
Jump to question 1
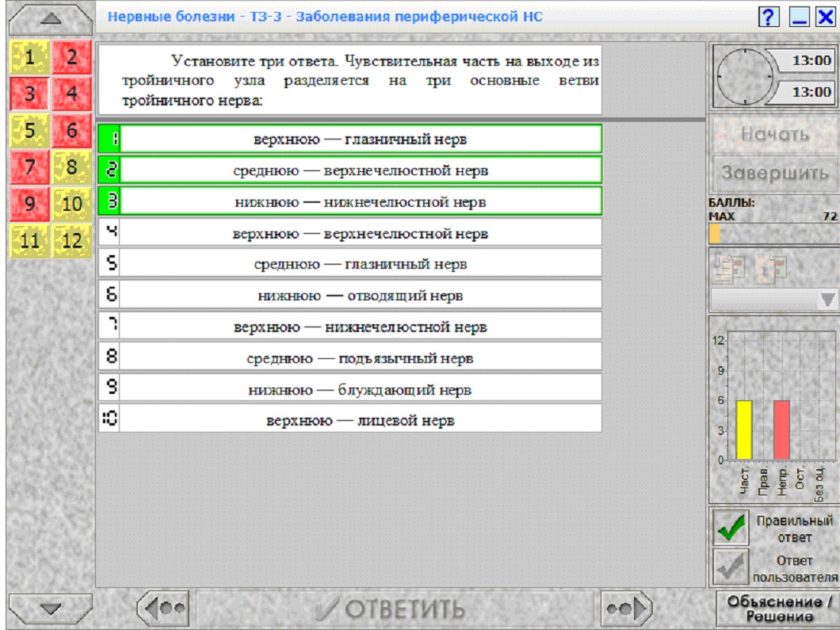(x=29, y=57)
